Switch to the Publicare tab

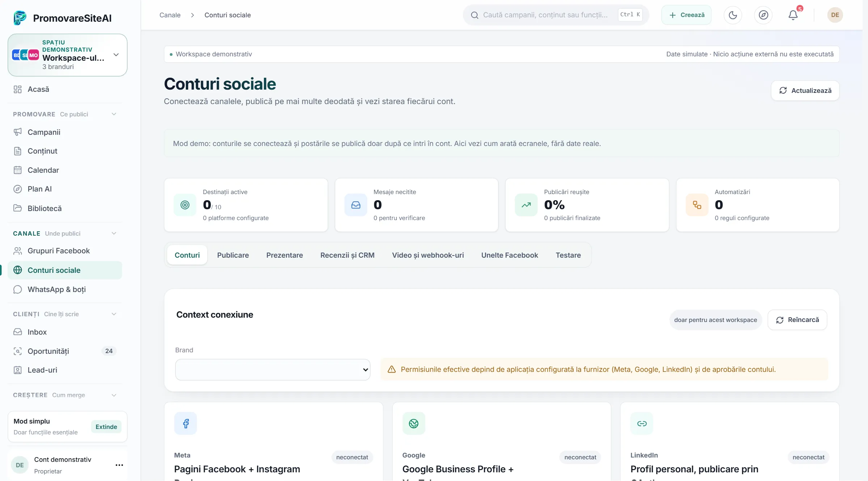click(233, 255)
